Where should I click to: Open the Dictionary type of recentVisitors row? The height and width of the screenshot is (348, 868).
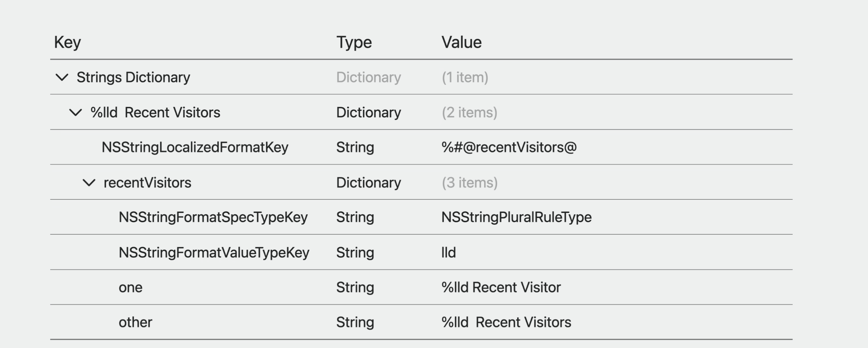click(x=369, y=183)
